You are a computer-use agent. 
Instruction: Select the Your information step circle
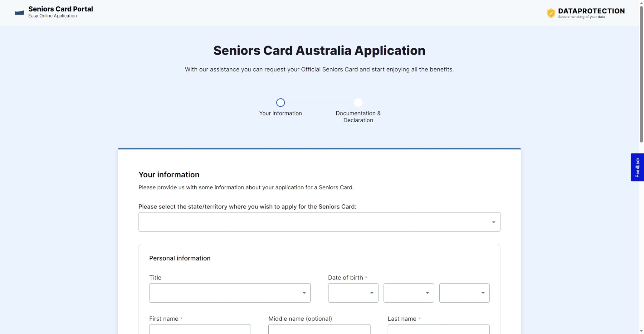click(x=281, y=102)
